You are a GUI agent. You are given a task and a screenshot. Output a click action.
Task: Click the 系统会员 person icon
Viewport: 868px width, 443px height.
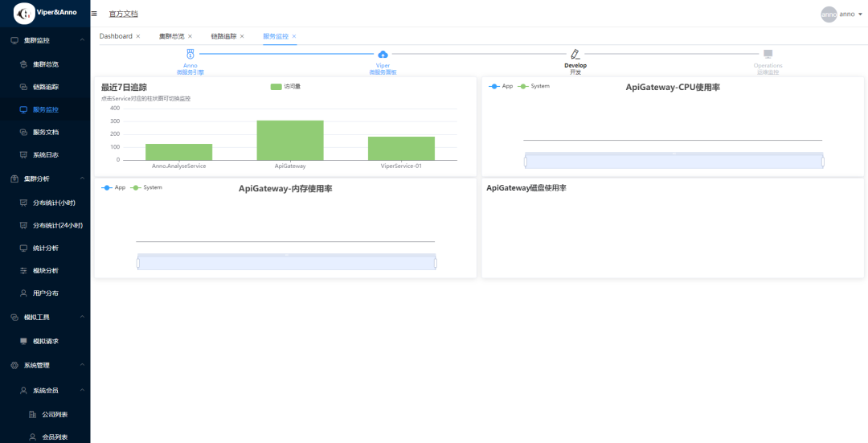click(x=23, y=391)
